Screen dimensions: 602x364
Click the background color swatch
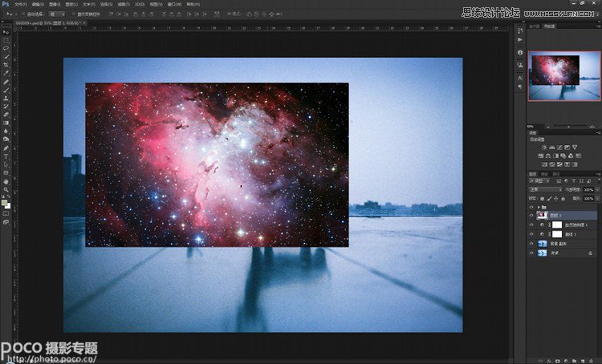pos(8,206)
